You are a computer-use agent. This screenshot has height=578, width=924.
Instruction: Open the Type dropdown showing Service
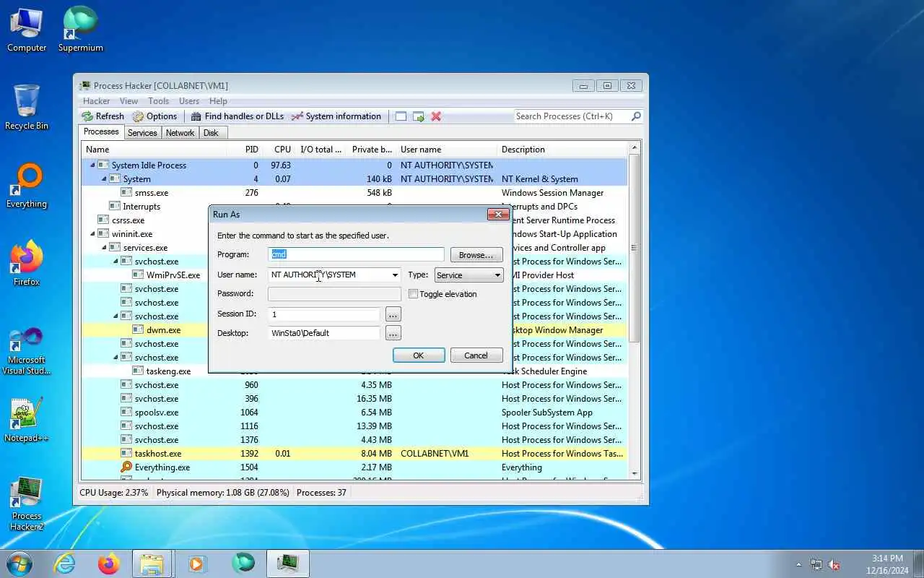click(468, 275)
